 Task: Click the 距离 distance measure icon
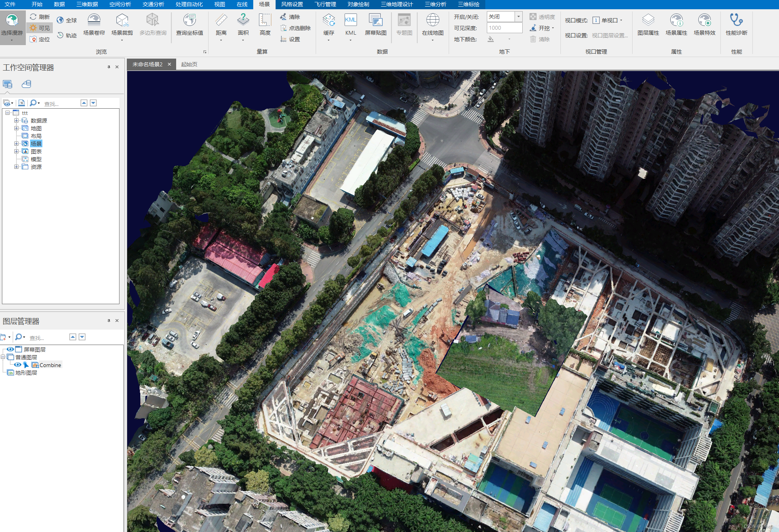pos(221,20)
